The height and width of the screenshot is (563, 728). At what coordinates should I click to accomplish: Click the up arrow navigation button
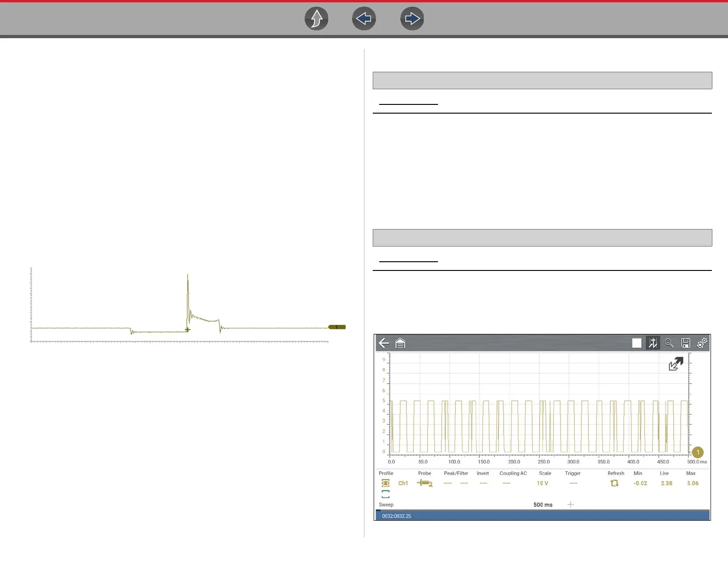coord(317,19)
